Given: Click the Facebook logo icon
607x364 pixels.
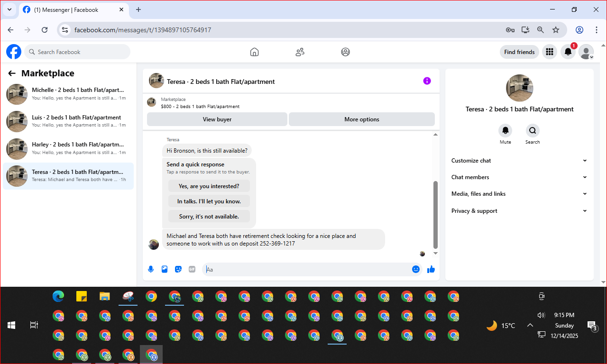Looking at the screenshot, I should point(14,52).
